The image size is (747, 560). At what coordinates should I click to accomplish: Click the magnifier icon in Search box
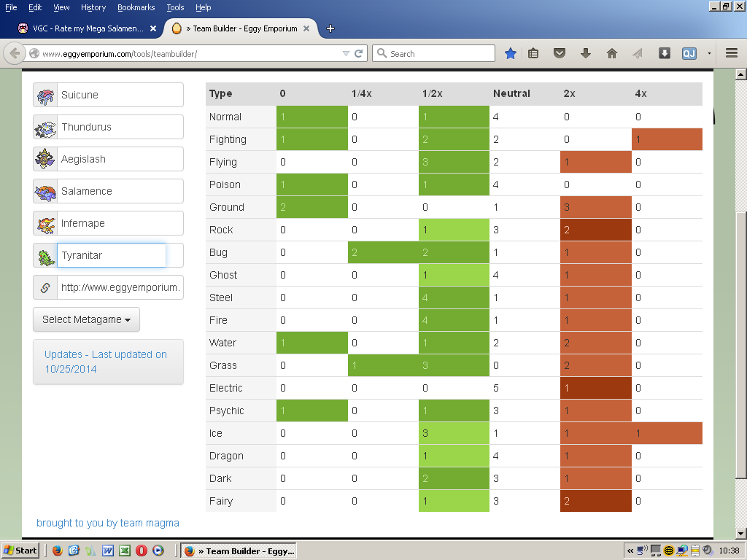tap(382, 53)
